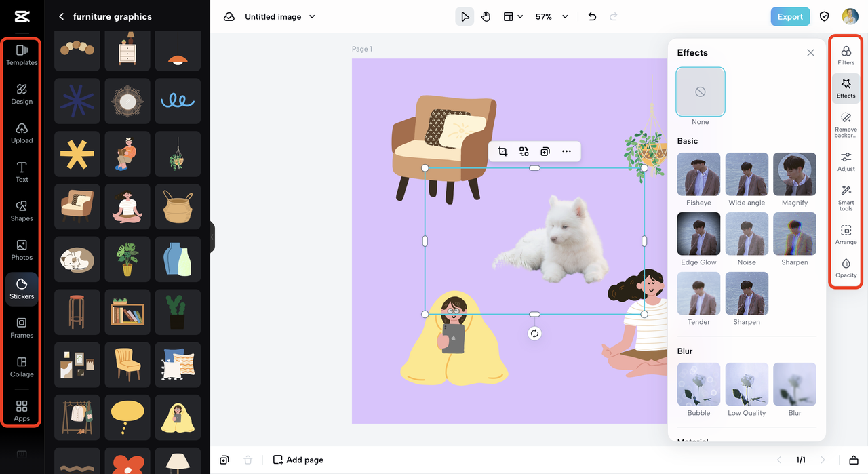This screenshot has height=474, width=868.
Task: Add a new page
Action: tap(298, 460)
